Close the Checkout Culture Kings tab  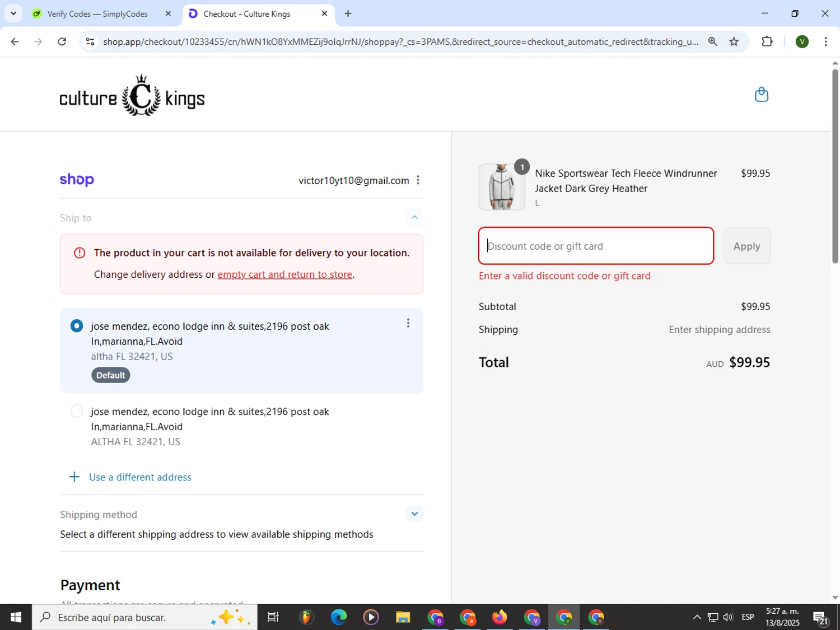click(324, 13)
